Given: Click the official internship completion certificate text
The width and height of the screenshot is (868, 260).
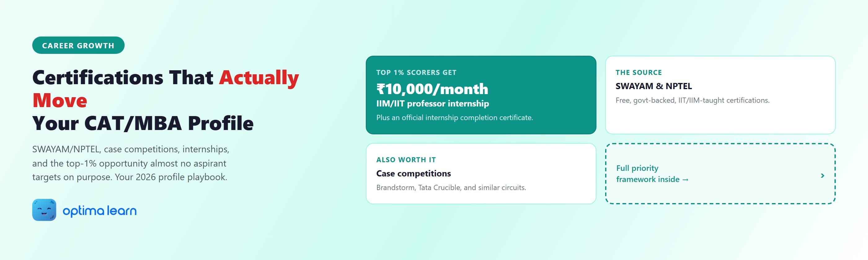Looking at the screenshot, I should [454, 117].
